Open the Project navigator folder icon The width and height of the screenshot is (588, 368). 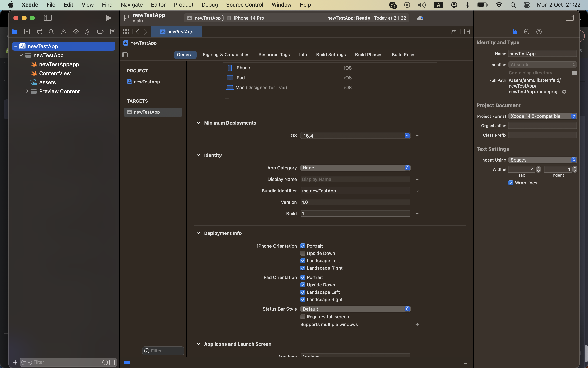(15, 32)
